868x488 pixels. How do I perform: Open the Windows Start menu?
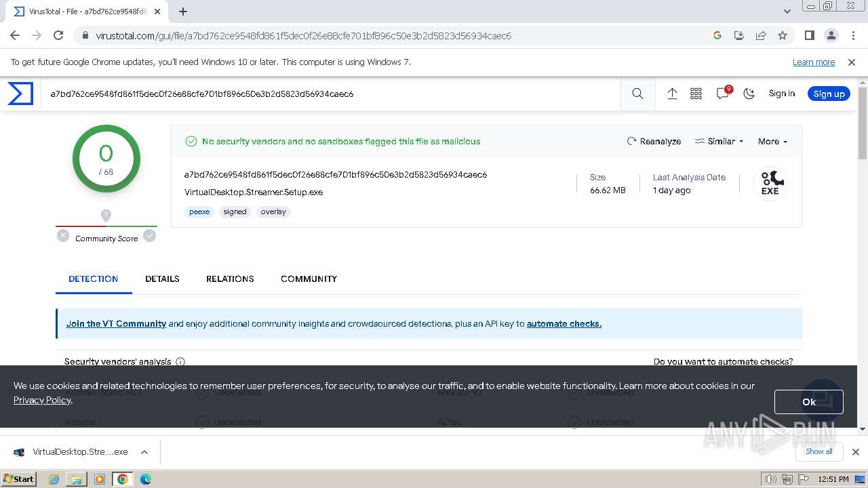tap(19, 479)
